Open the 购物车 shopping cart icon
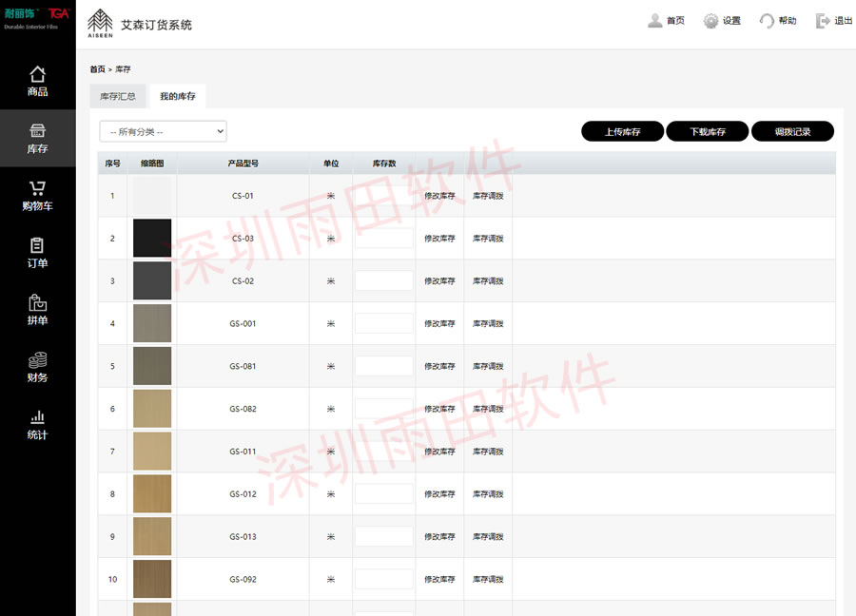856x616 pixels. pyautogui.click(x=37, y=188)
